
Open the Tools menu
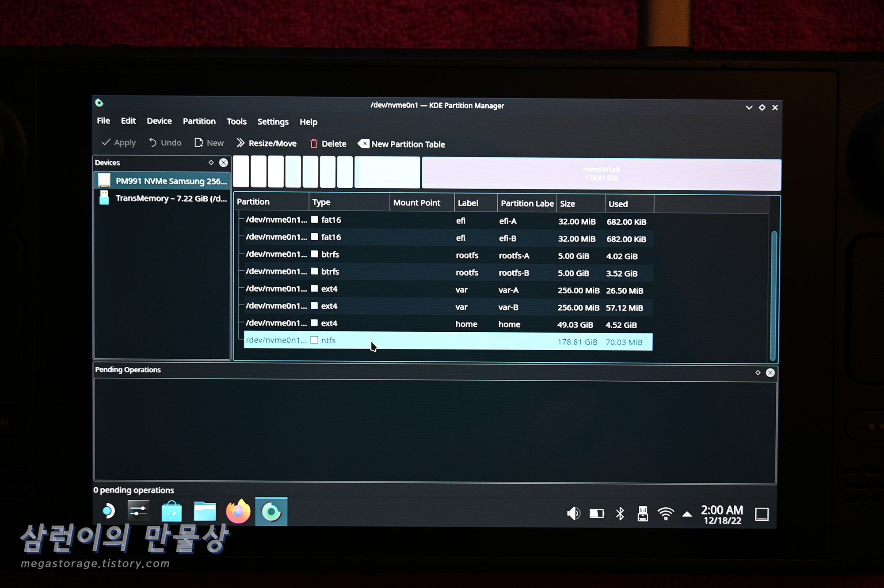(x=236, y=121)
